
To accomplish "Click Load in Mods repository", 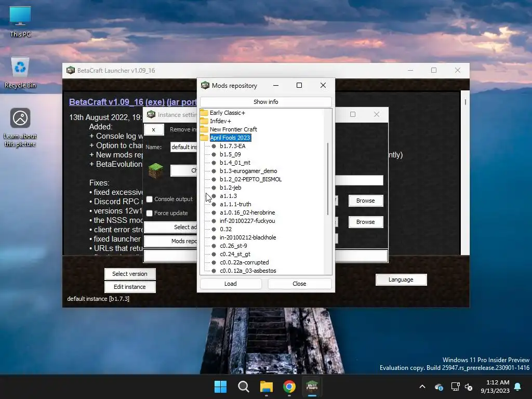I will (x=231, y=284).
